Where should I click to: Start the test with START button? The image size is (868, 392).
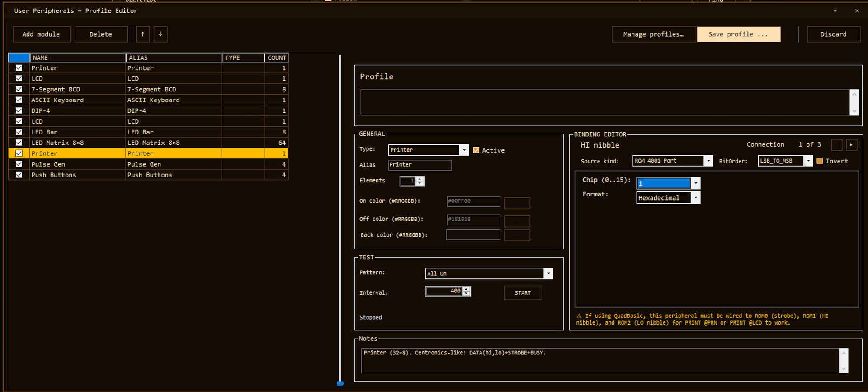523,293
